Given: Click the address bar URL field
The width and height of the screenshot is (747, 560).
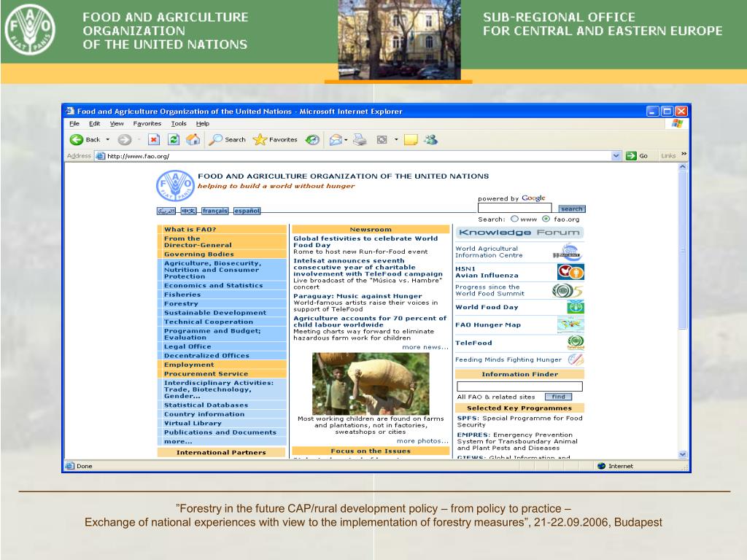Looking at the screenshot, I should tap(357, 156).
